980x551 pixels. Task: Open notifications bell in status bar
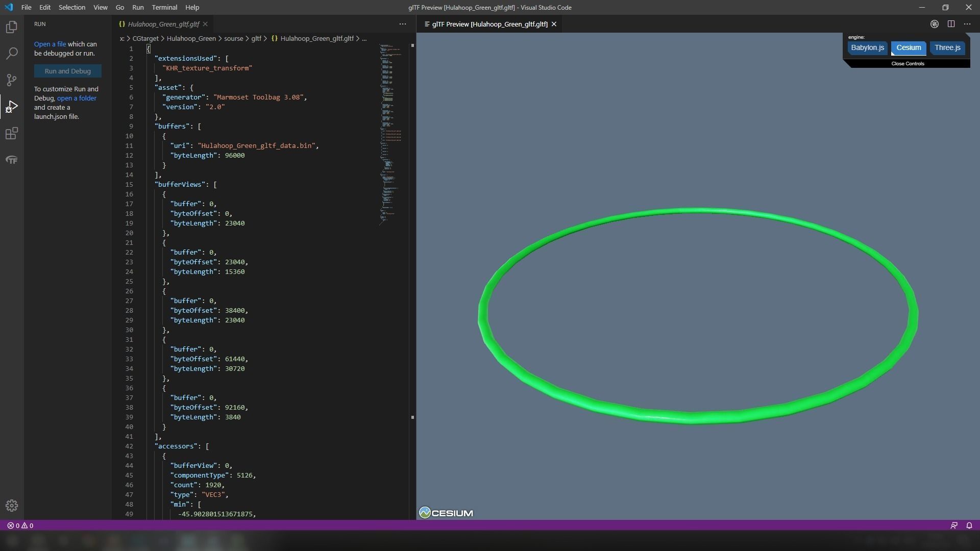(969, 525)
